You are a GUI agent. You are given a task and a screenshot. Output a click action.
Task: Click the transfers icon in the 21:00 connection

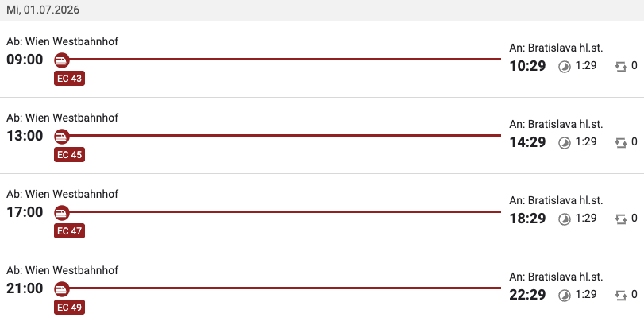[x=621, y=296]
